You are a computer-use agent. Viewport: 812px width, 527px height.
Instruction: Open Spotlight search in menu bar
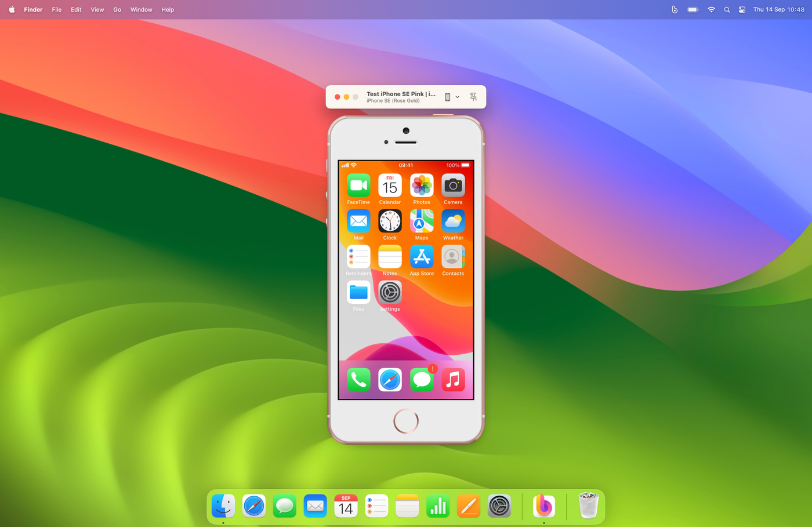[727, 9]
